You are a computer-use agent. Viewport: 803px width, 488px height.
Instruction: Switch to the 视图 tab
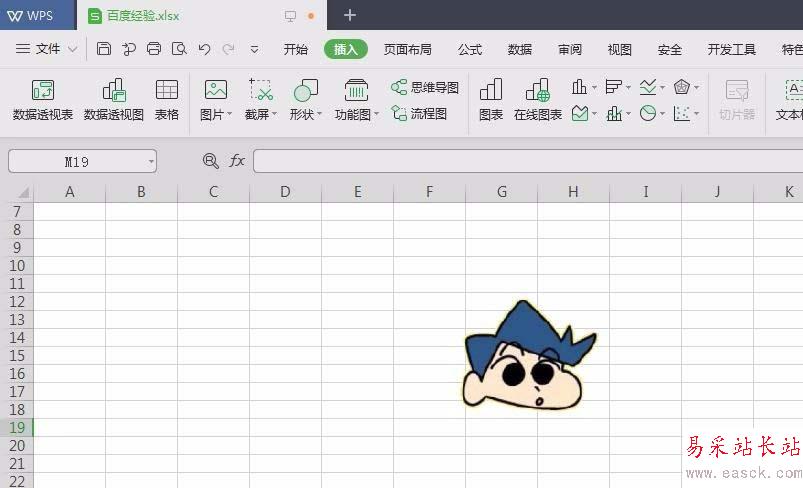pyautogui.click(x=620, y=49)
